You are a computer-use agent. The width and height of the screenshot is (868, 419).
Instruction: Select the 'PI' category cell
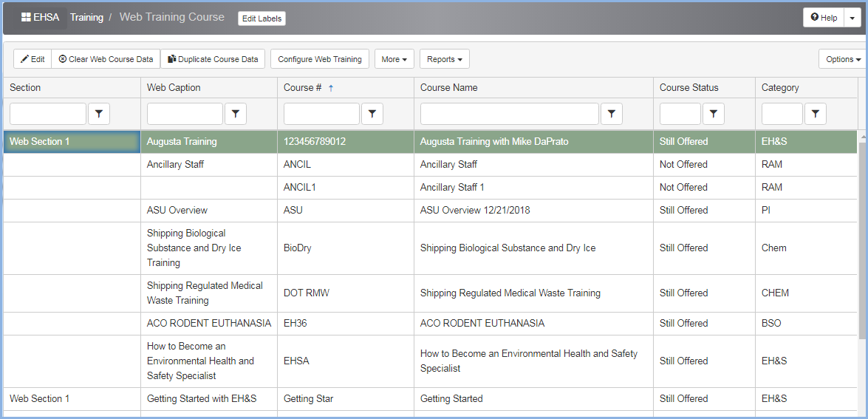(x=806, y=211)
